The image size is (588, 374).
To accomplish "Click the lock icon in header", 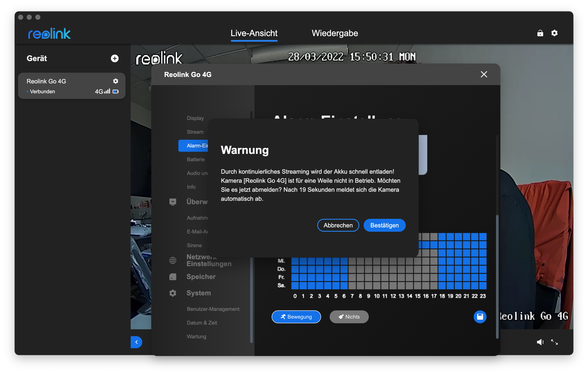I will pos(540,33).
